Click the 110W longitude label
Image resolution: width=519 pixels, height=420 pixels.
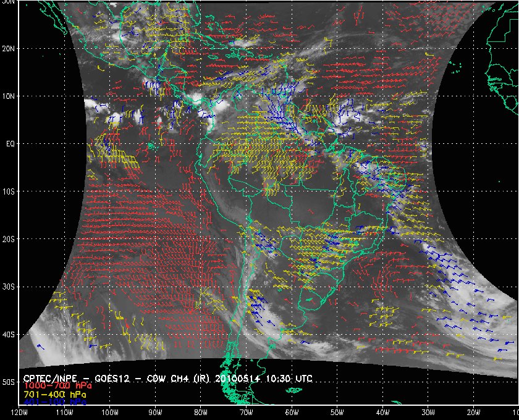[64, 413]
